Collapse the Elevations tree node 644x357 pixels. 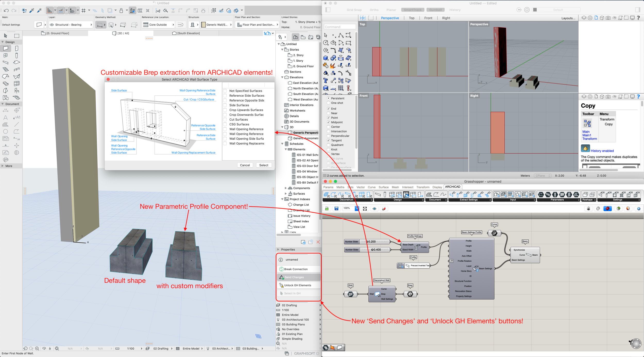click(282, 77)
